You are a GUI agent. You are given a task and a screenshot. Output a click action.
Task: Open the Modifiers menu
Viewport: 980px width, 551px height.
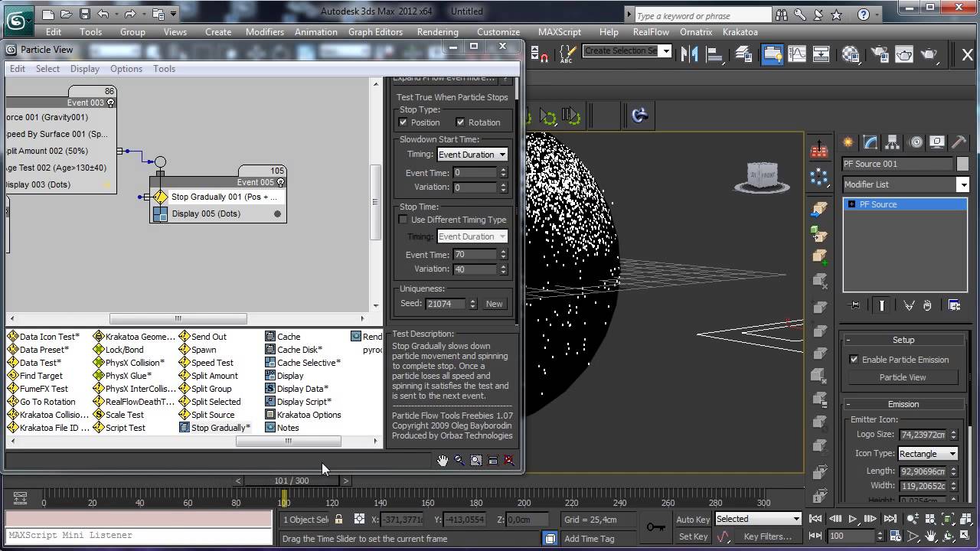tap(265, 32)
